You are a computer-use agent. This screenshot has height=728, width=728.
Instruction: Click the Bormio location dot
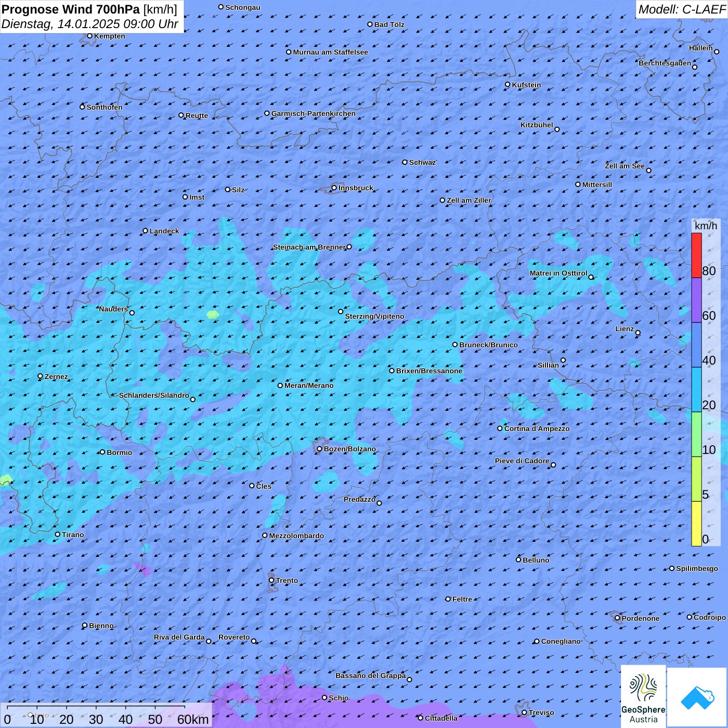click(x=102, y=452)
